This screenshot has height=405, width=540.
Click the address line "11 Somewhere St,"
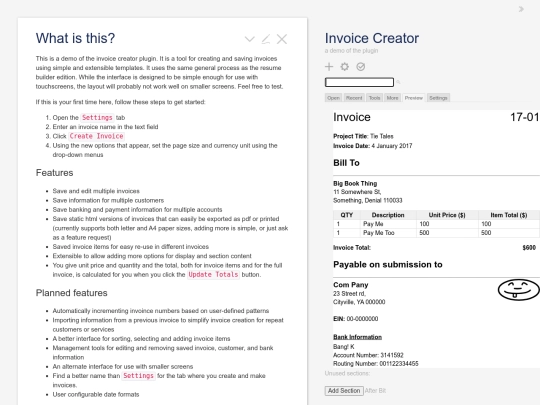click(x=357, y=192)
